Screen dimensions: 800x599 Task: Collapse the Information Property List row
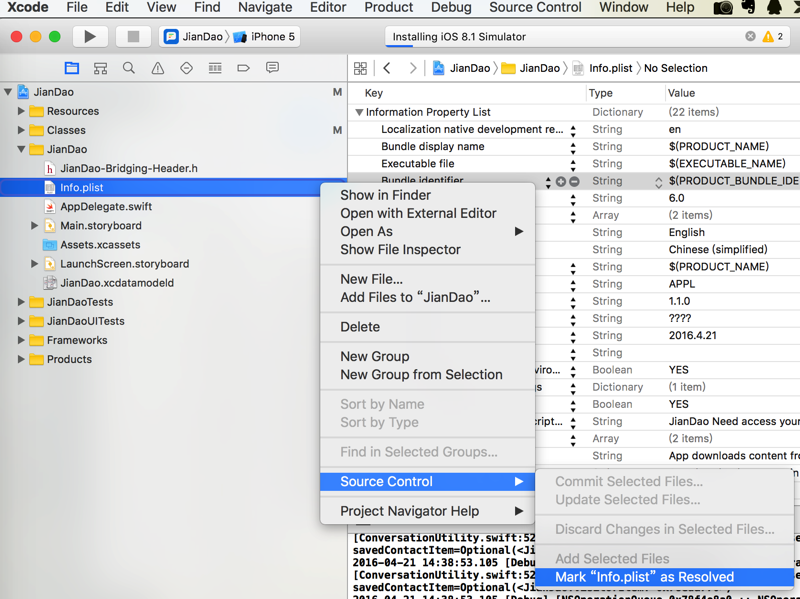click(x=359, y=112)
